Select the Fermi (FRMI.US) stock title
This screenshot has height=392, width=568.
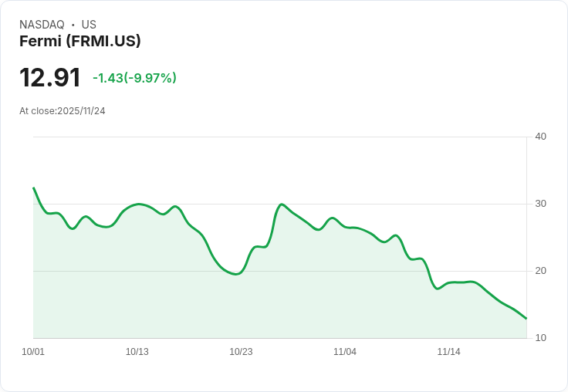click(80, 42)
